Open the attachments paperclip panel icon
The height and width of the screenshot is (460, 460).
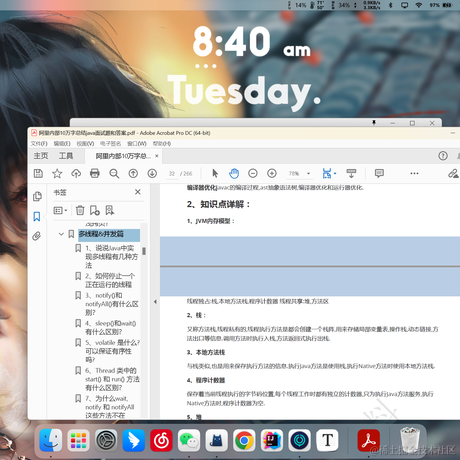37,236
